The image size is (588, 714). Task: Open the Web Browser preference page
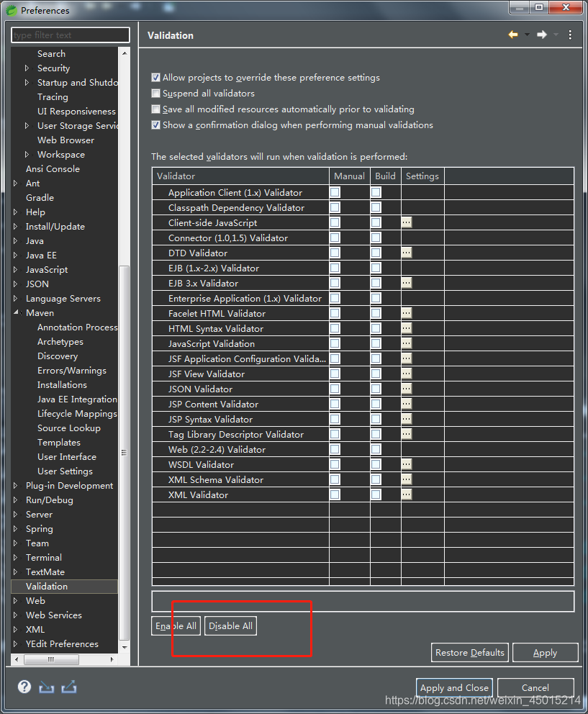pos(66,140)
